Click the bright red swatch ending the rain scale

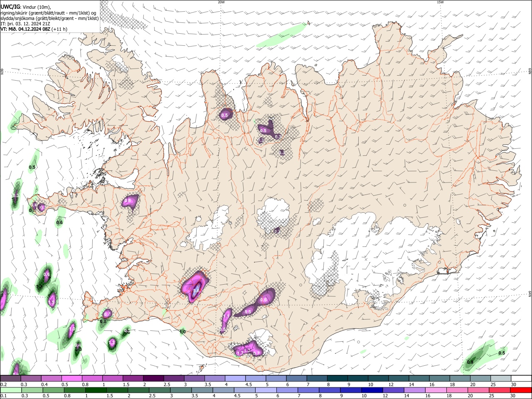coord(521,390)
